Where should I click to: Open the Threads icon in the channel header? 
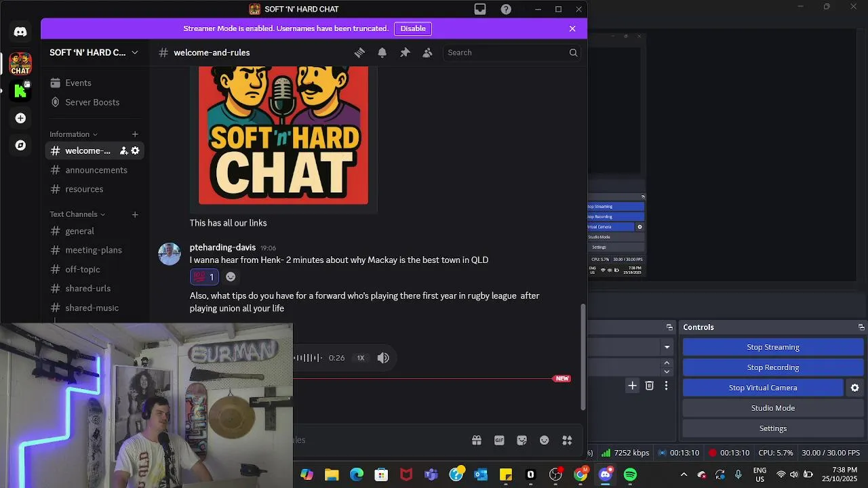point(359,53)
